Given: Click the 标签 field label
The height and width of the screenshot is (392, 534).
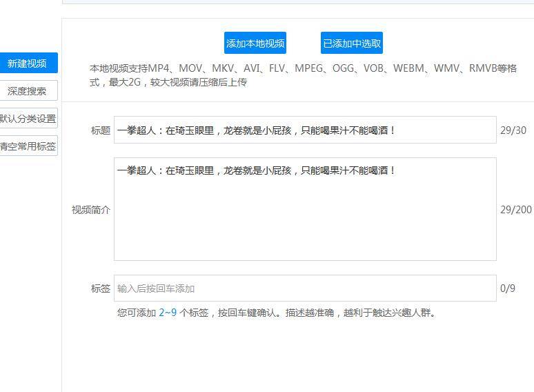Looking at the screenshot, I should point(100,289).
